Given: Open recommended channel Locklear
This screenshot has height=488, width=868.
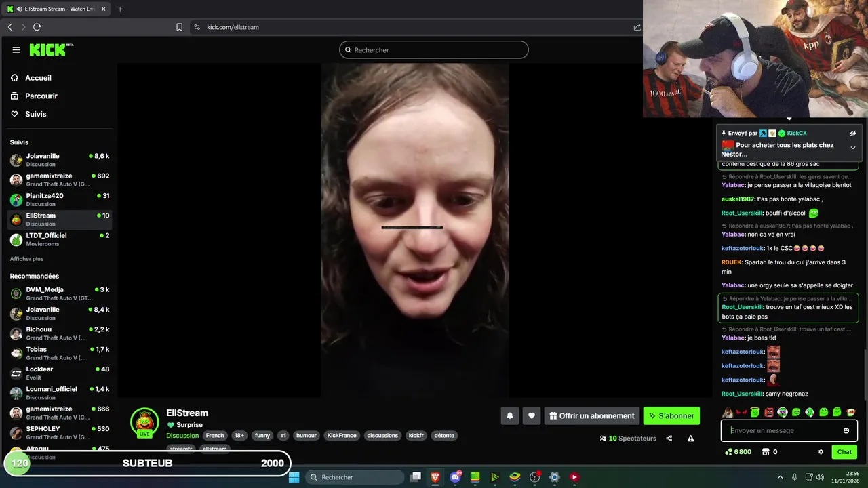Looking at the screenshot, I should click(60, 373).
